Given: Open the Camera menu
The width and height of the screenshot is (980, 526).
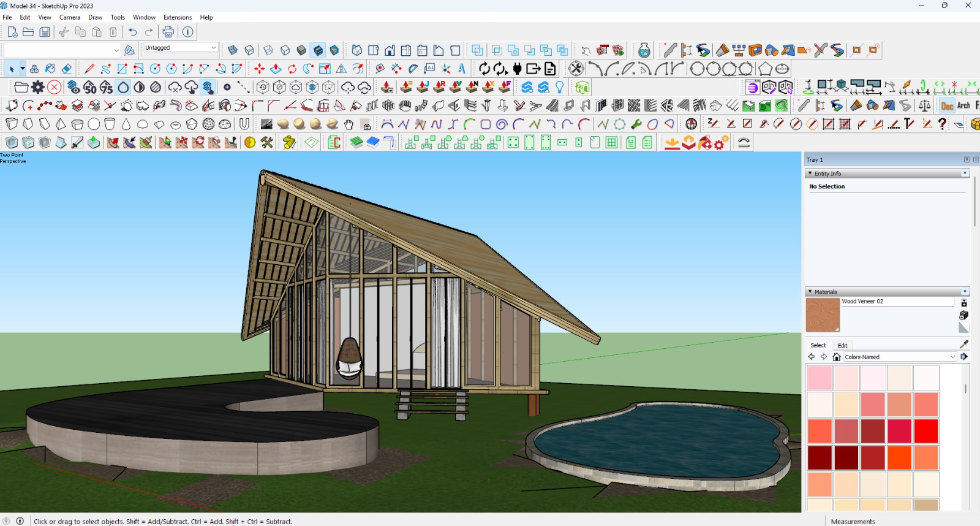Looking at the screenshot, I should tap(70, 17).
